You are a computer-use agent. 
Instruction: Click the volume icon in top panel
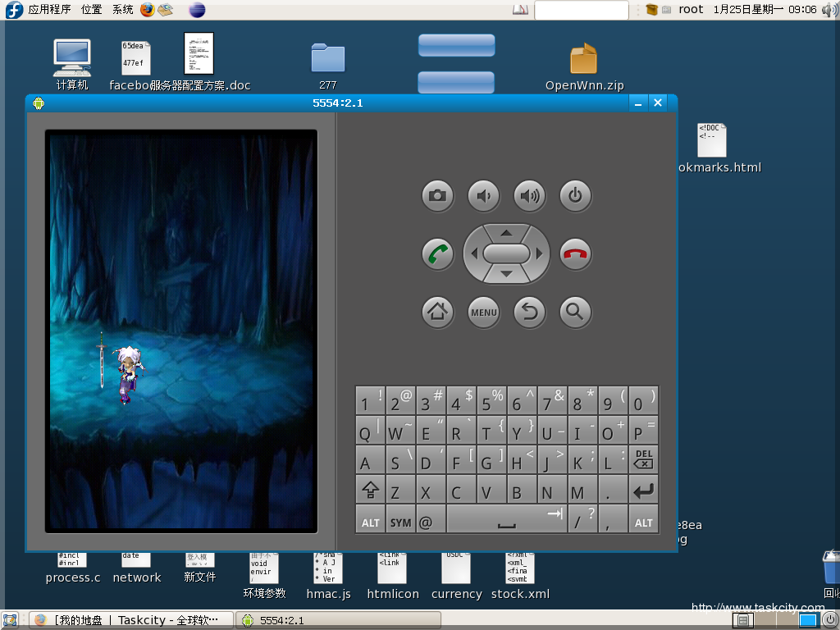click(830, 10)
